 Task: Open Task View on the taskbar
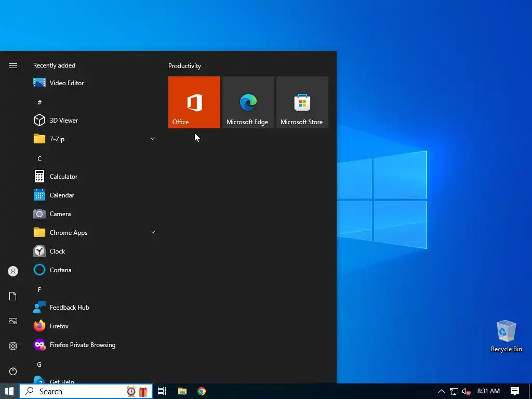point(162,391)
